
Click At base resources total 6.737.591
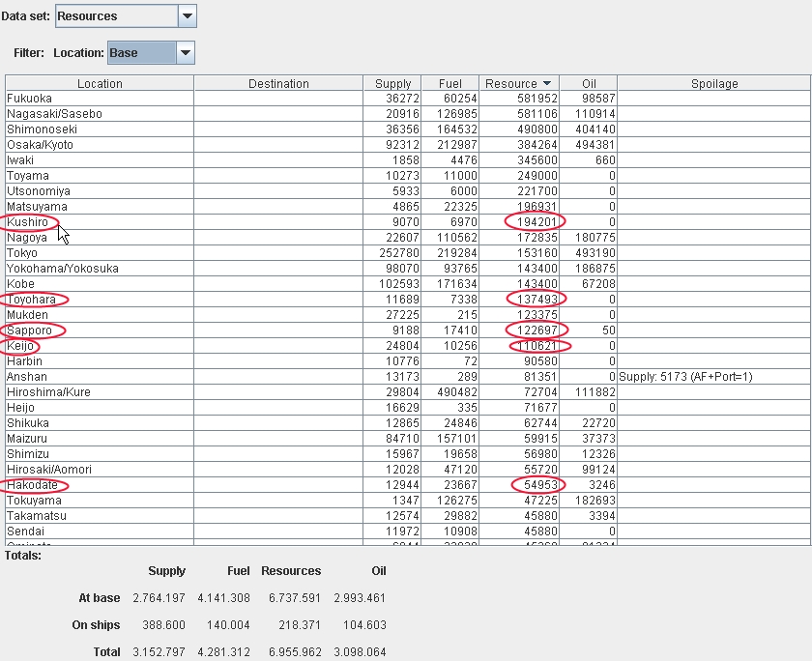[295, 598]
